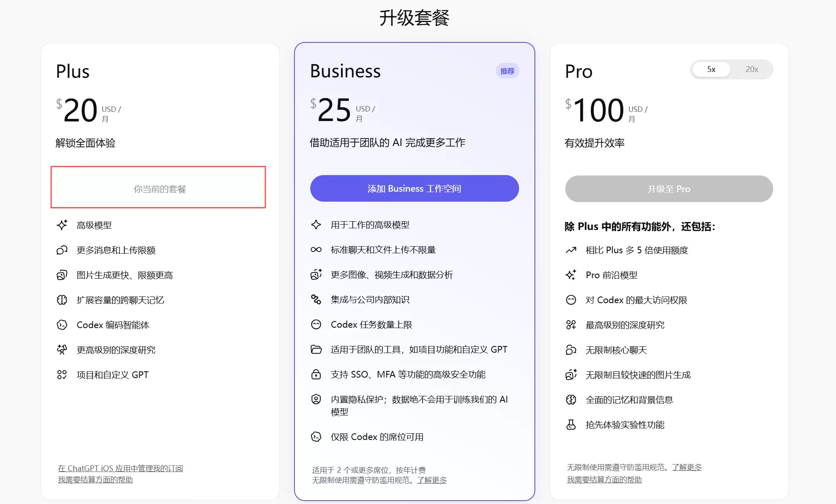Click the telescope icon beside 更高级别的深度研究

point(62,350)
